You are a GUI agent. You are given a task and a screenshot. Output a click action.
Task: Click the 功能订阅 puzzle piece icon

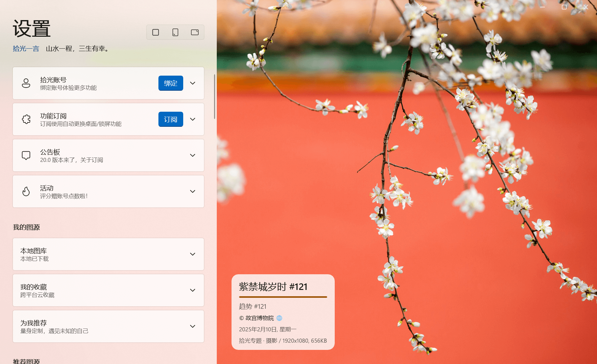coord(26,119)
